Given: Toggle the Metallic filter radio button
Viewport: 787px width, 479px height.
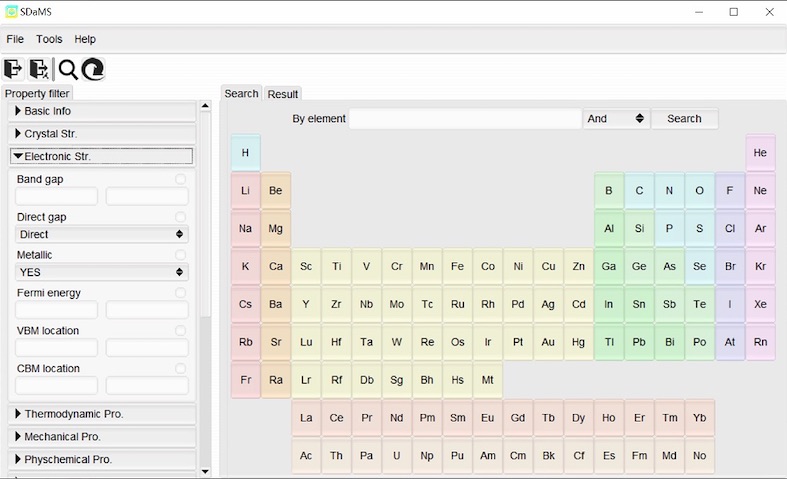Looking at the screenshot, I should coord(181,255).
